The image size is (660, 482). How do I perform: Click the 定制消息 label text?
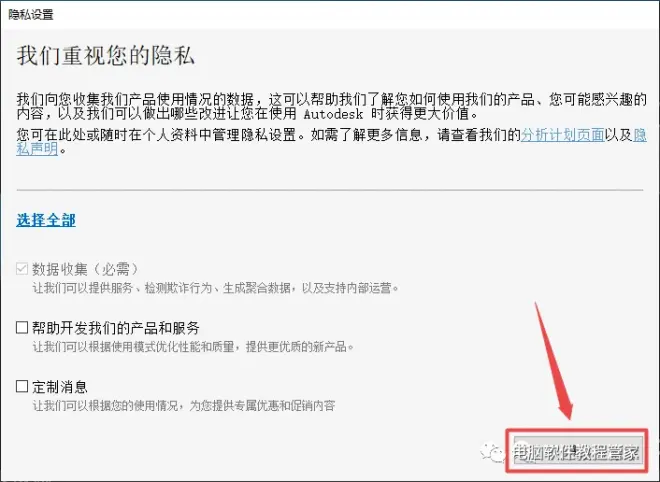coord(60,386)
